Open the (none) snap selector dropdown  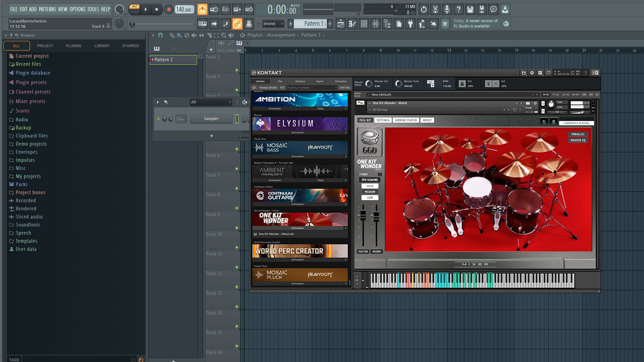pyautogui.click(x=272, y=24)
